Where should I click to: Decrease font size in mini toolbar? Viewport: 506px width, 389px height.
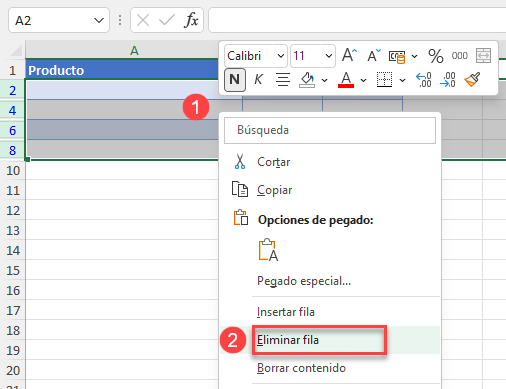[374, 55]
